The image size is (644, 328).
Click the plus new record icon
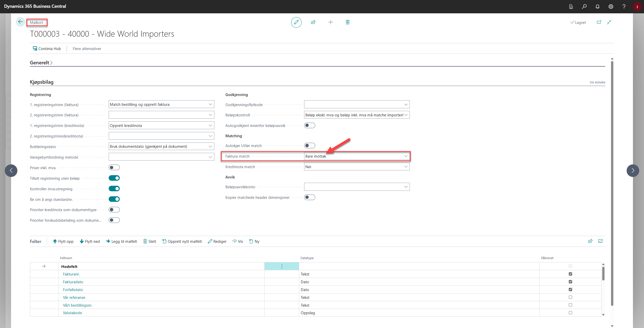[331, 22]
